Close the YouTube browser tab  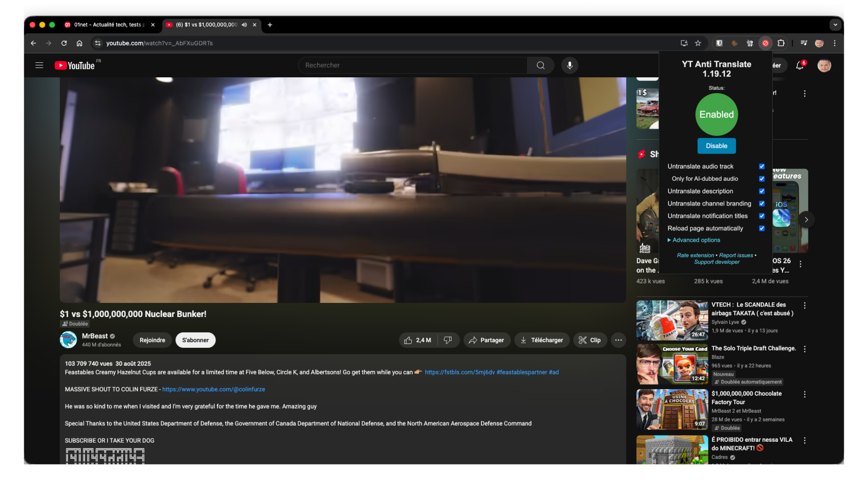click(255, 25)
